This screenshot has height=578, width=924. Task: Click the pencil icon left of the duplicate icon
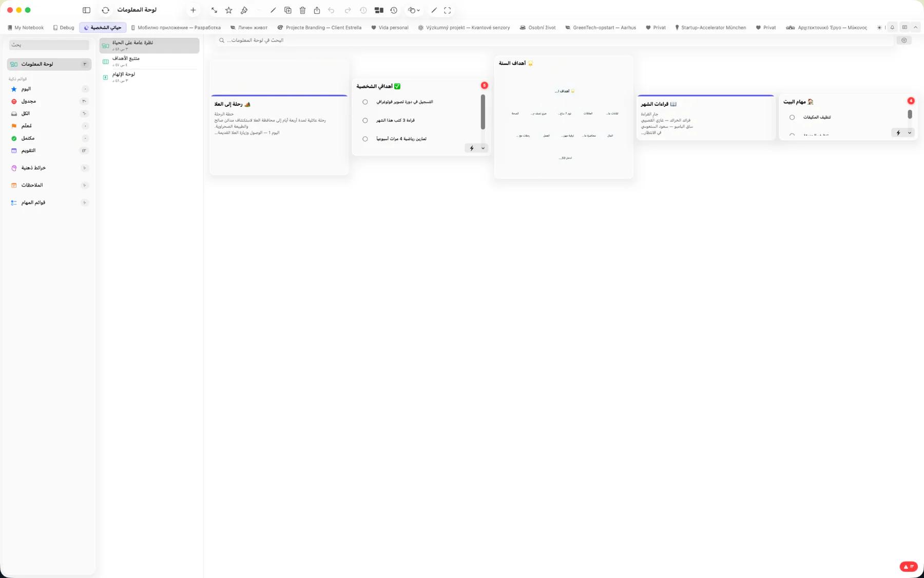pos(273,10)
